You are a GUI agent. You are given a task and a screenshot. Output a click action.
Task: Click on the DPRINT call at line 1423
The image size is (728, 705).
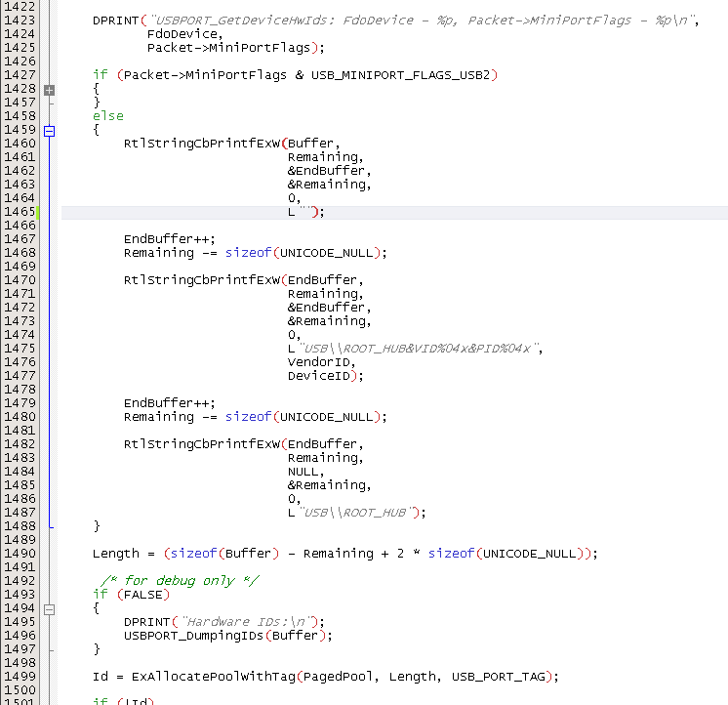tap(115, 21)
